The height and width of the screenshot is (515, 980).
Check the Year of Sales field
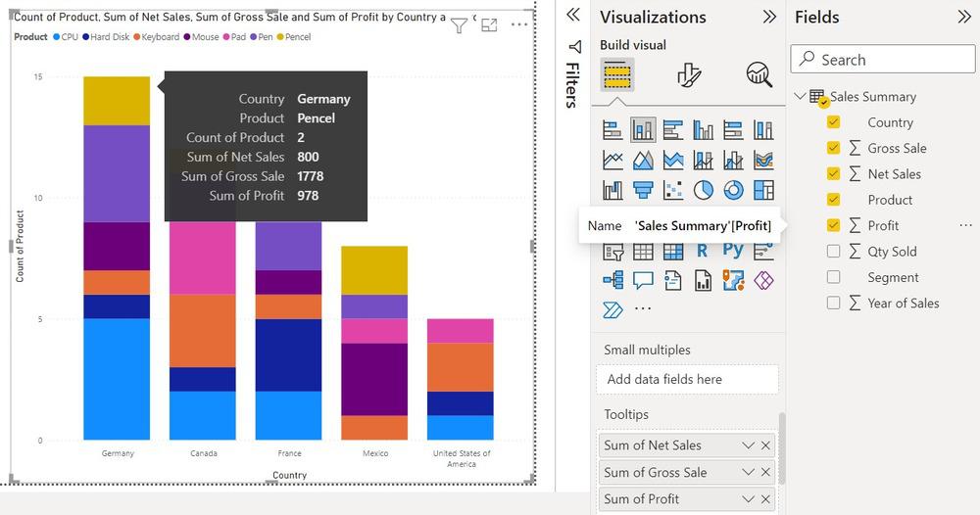coord(833,303)
